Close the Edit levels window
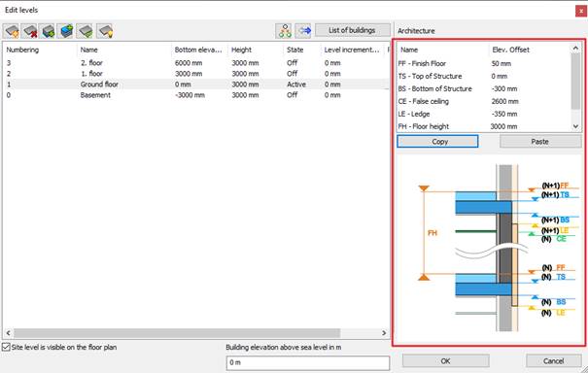This screenshot has width=588, height=373. (581, 11)
